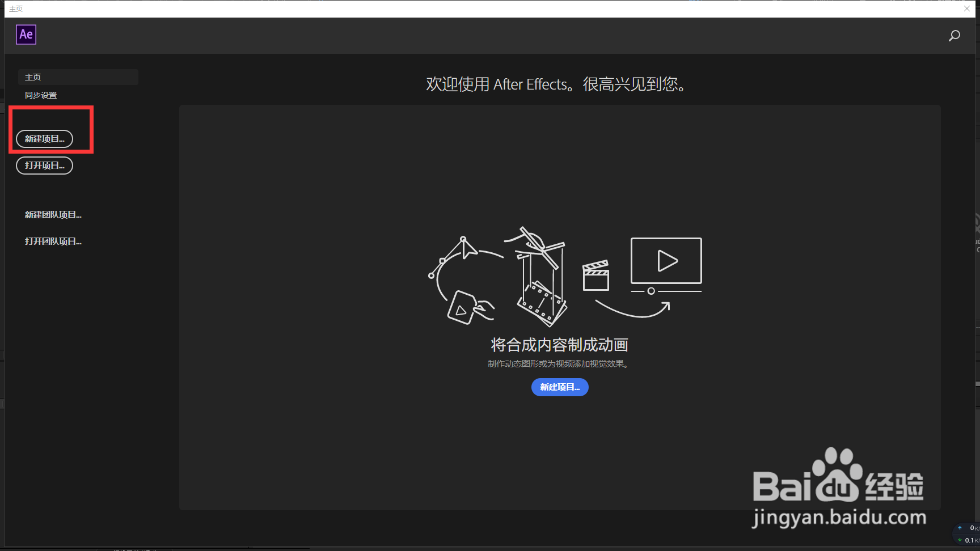Close the After Effects home window
The image size is (980, 551).
[966, 9]
